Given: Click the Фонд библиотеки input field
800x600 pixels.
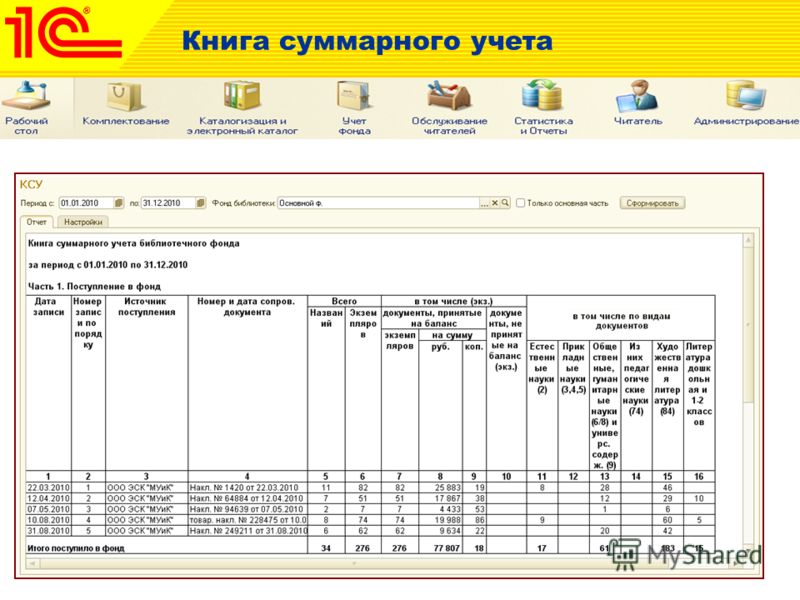Looking at the screenshot, I should (x=378, y=203).
